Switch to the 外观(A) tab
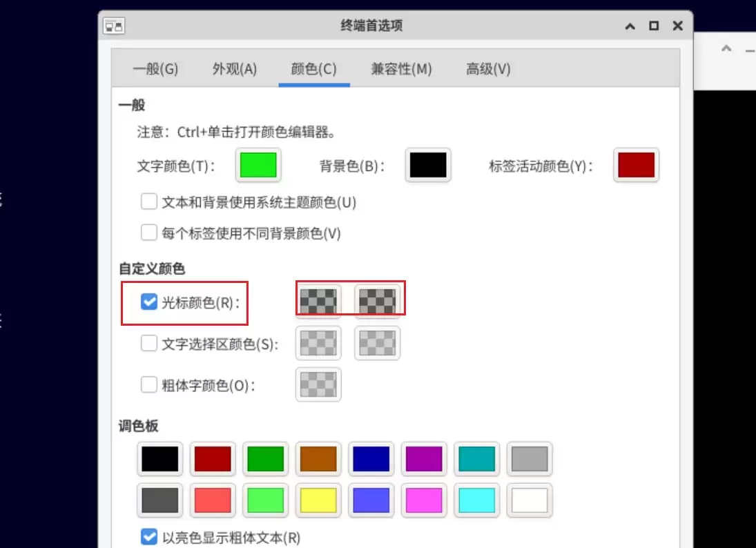The height and width of the screenshot is (548, 756). 234,69
